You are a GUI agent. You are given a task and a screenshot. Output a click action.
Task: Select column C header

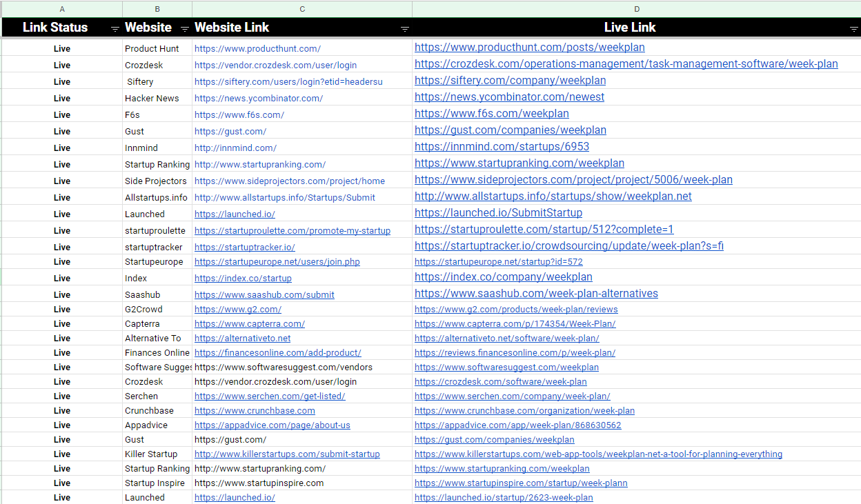[x=302, y=9]
